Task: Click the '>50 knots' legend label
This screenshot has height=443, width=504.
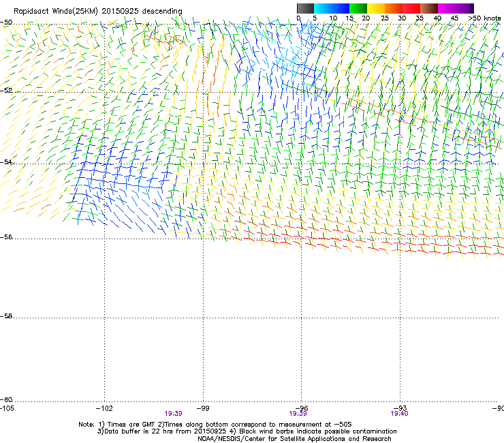Action: pos(484,18)
